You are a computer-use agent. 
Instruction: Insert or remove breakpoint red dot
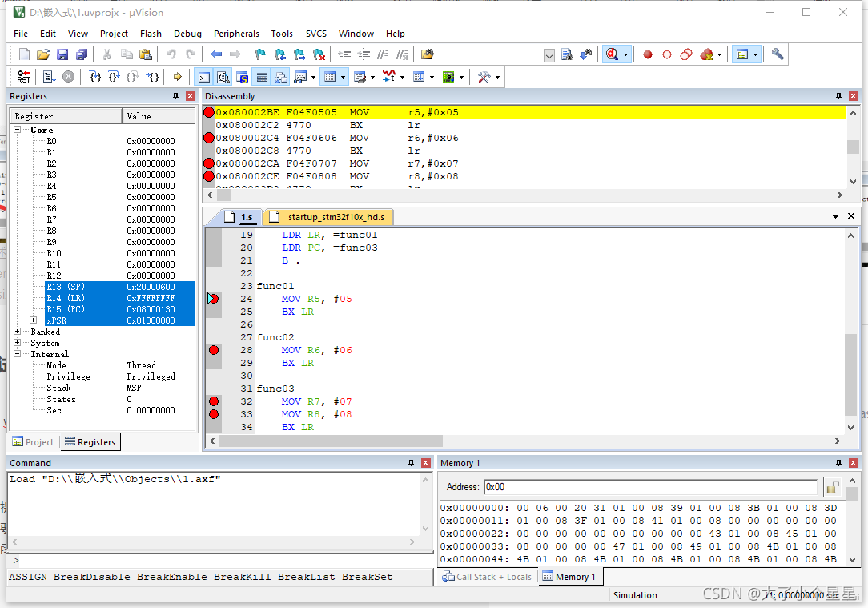[x=648, y=54]
